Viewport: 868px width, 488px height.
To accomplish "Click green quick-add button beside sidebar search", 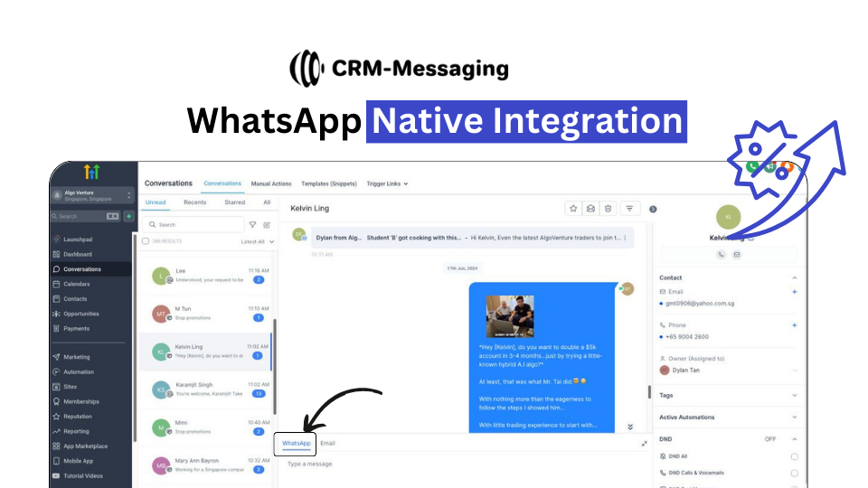I will pos(128,216).
